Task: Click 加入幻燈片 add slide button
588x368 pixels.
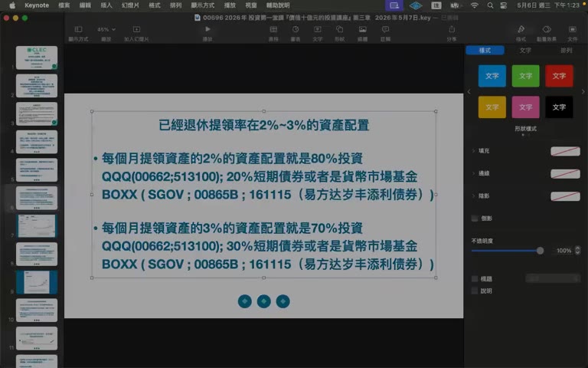Action: coord(136,33)
